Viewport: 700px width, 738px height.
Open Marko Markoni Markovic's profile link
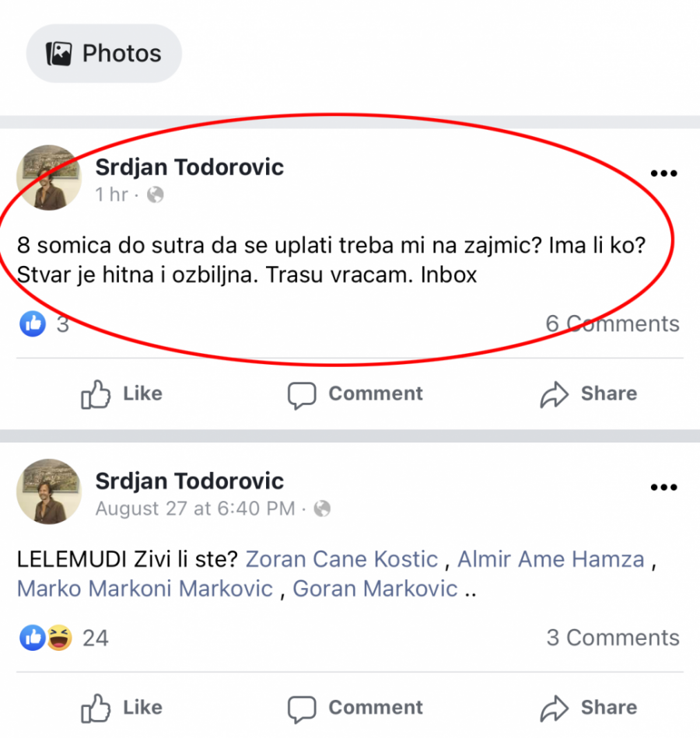coord(144,589)
